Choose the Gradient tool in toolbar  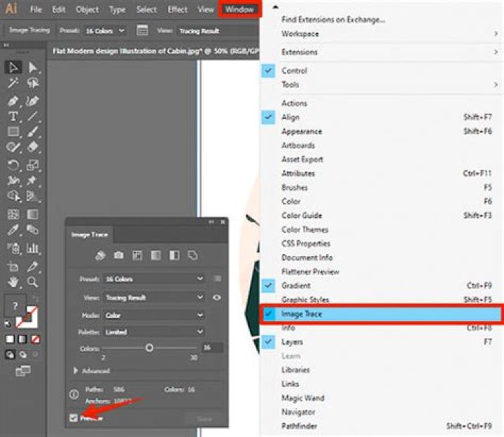pos(32,214)
